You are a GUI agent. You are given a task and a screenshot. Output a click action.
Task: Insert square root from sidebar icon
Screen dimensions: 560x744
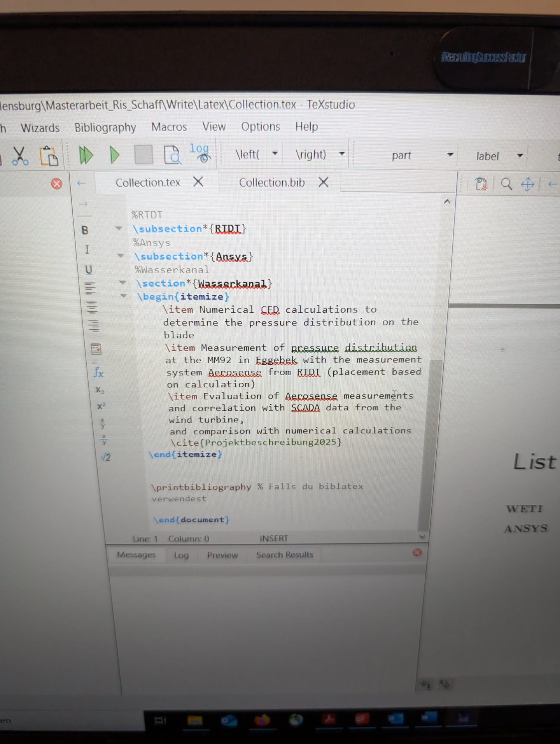106,457
